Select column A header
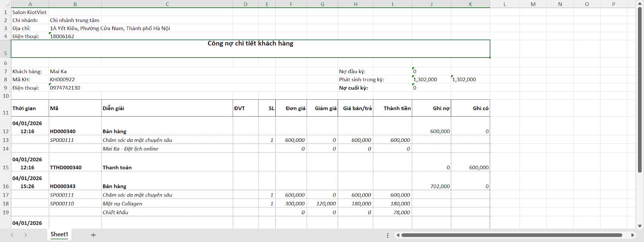The width and height of the screenshot is (644, 242). pyautogui.click(x=30, y=4)
